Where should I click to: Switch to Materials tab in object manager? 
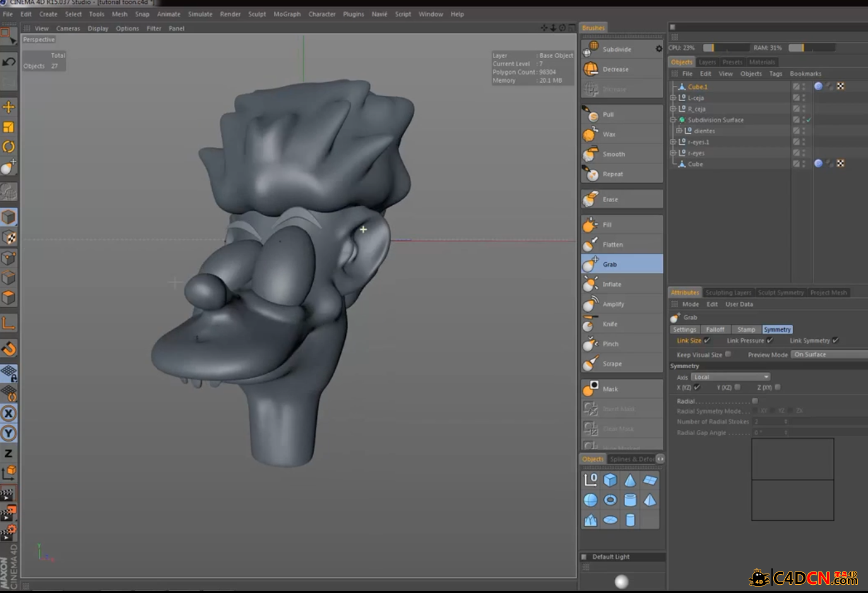click(762, 62)
